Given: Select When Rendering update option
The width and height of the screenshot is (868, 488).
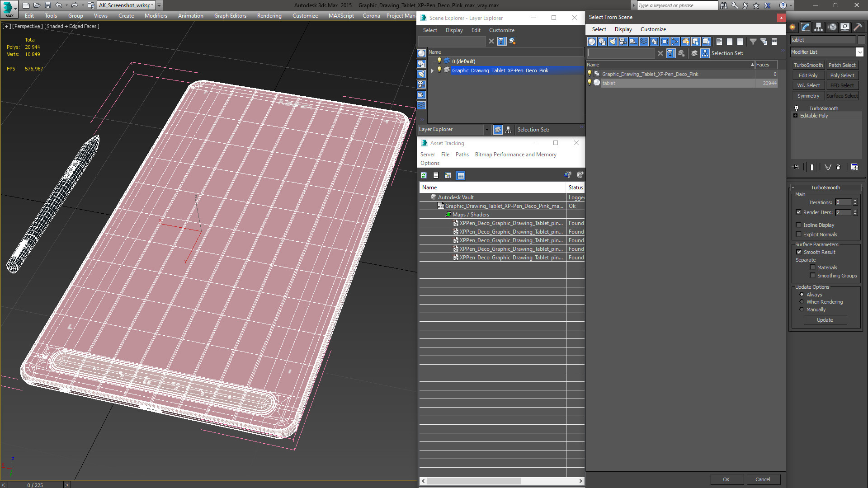Looking at the screenshot, I should (x=802, y=302).
